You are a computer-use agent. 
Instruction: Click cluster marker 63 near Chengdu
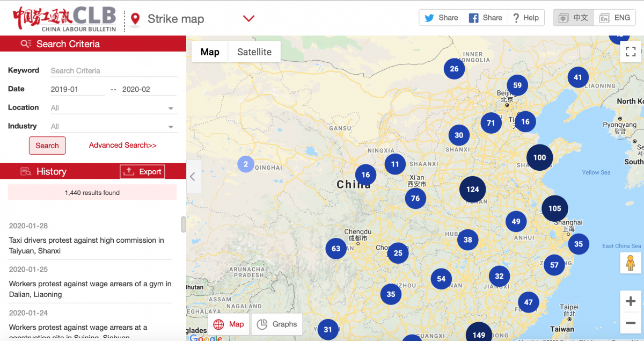coord(336,249)
